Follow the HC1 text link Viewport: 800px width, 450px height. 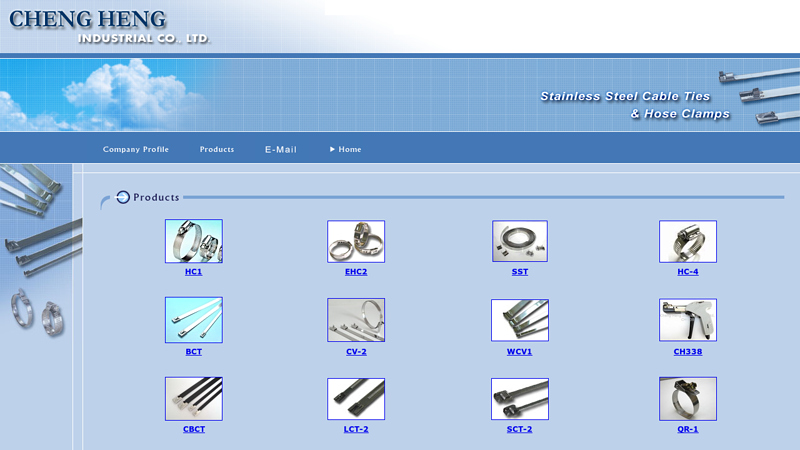click(x=193, y=272)
